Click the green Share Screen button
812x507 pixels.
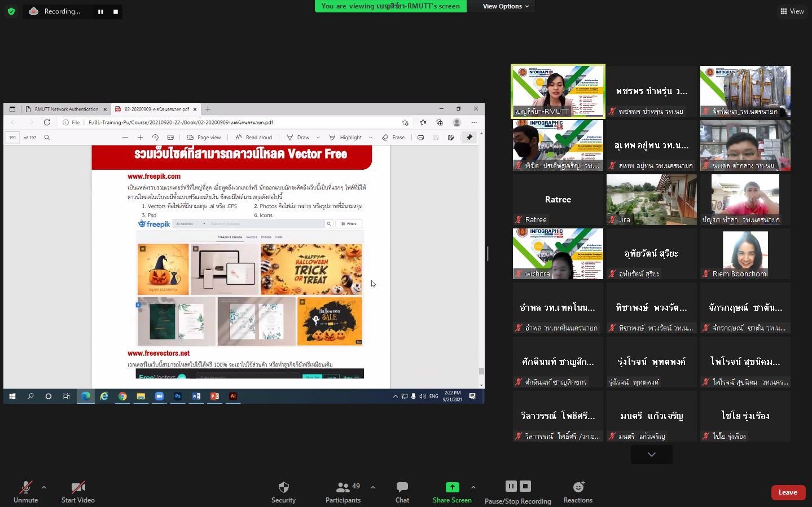point(452,492)
